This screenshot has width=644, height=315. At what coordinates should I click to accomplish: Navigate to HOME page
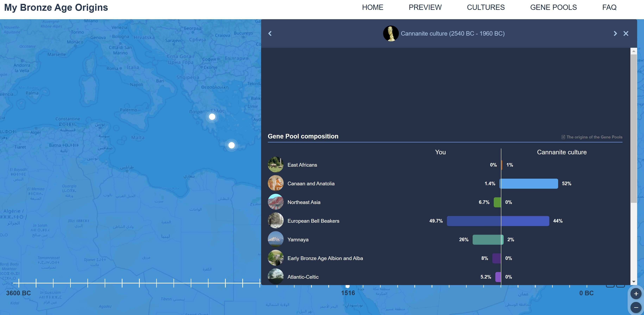click(372, 8)
